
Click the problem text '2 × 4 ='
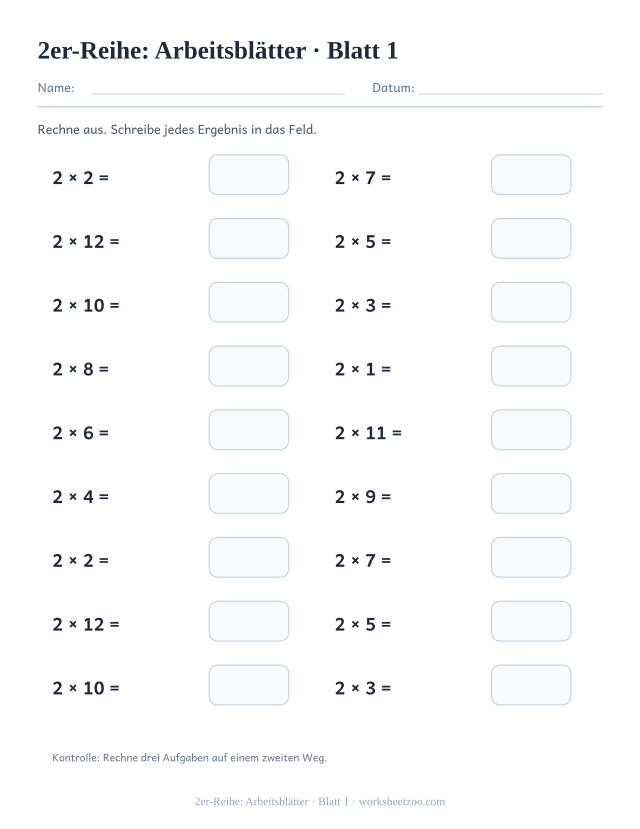[80, 496]
